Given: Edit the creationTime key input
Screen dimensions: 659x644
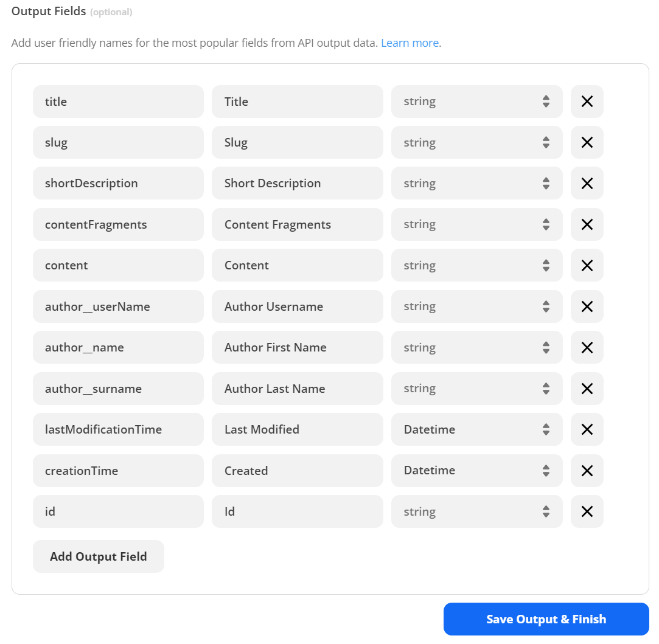Looking at the screenshot, I should click(118, 471).
